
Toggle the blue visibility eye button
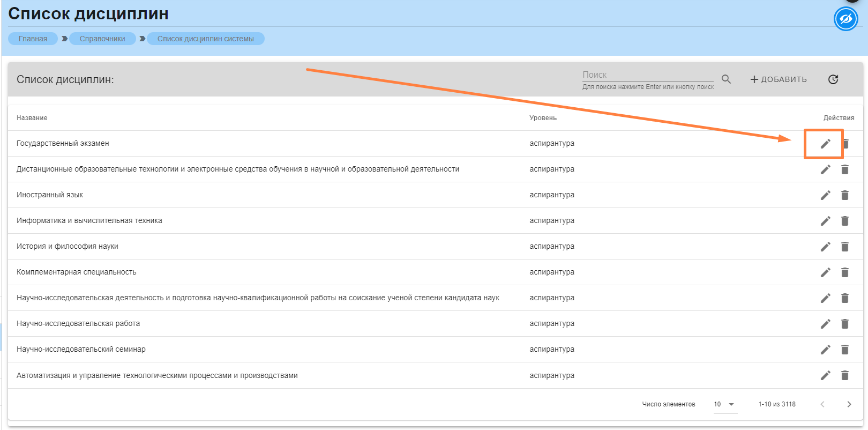[x=845, y=20]
